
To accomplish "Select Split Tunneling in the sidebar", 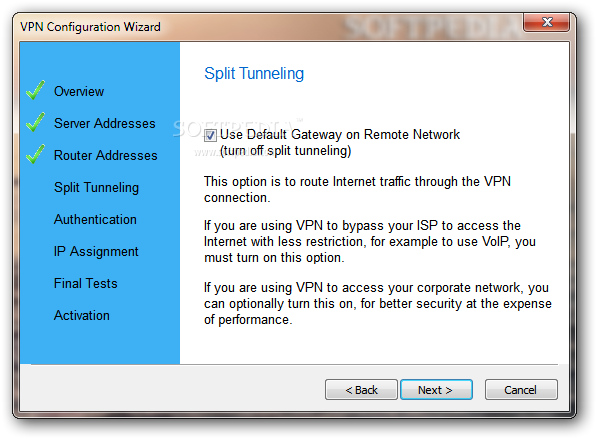I will coord(96,188).
